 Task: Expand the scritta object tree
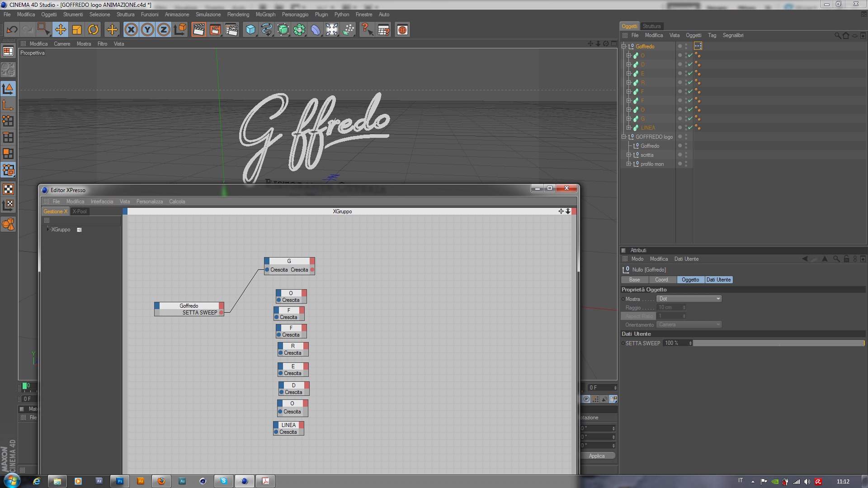coord(628,155)
